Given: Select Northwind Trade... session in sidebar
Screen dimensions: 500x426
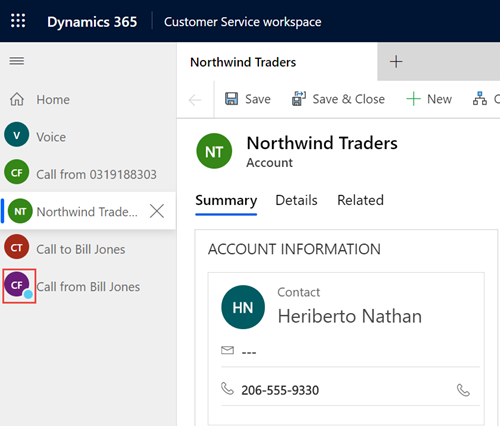Looking at the screenshot, I should [x=88, y=211].
